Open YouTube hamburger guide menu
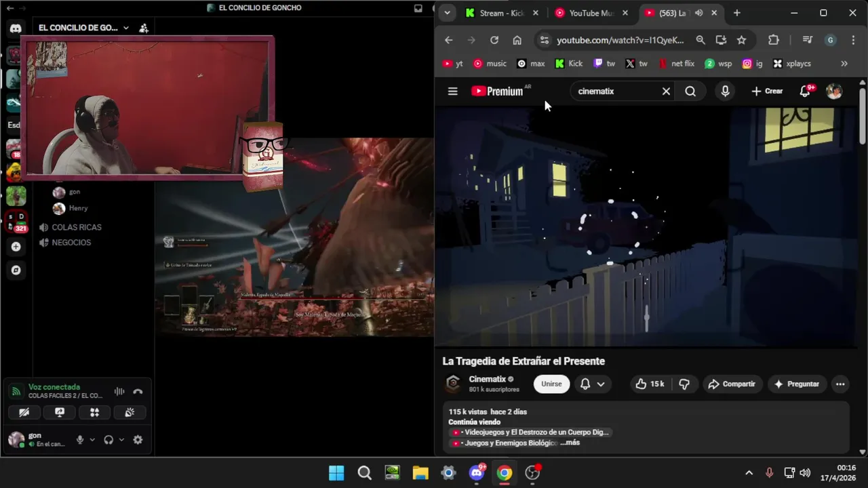The image size is (868, 488). pyautogui.click(x=453, y=91)
